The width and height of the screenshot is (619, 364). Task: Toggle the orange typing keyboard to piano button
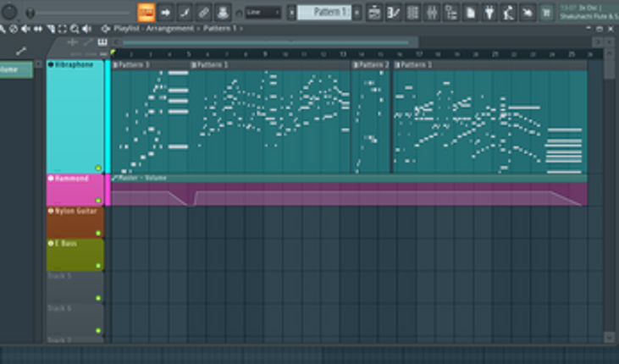coord(146,13)
